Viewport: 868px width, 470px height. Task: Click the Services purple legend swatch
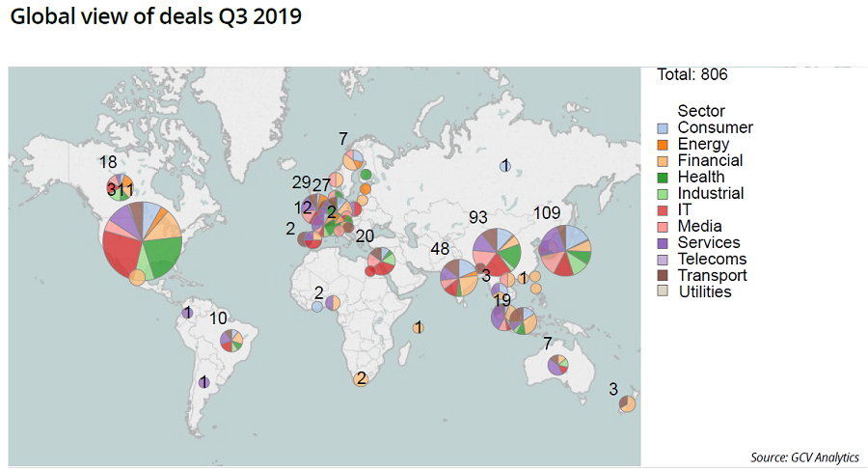pos(663,243)
